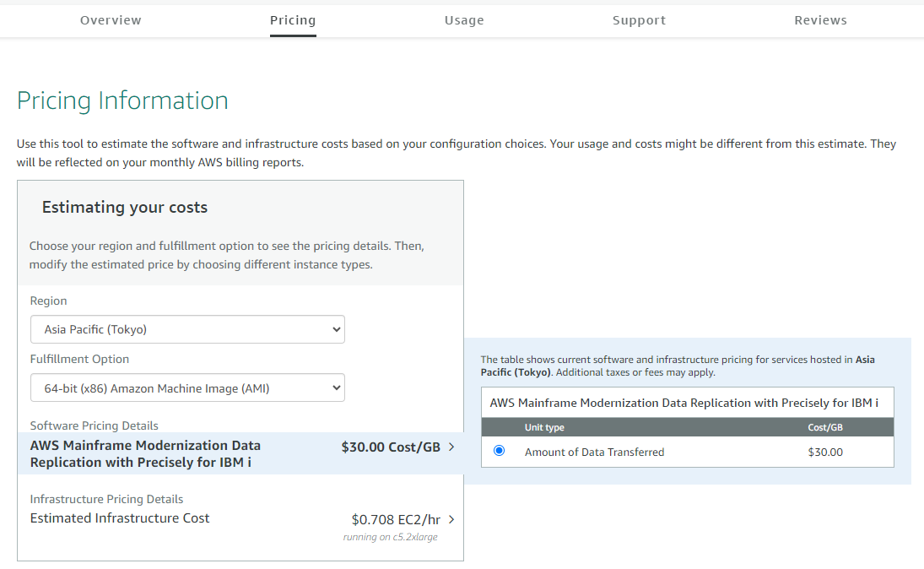The image size is (924, 569).
Task: Click the Fulfillment Option dropdown arrow
Action: (x=335, y=387)
